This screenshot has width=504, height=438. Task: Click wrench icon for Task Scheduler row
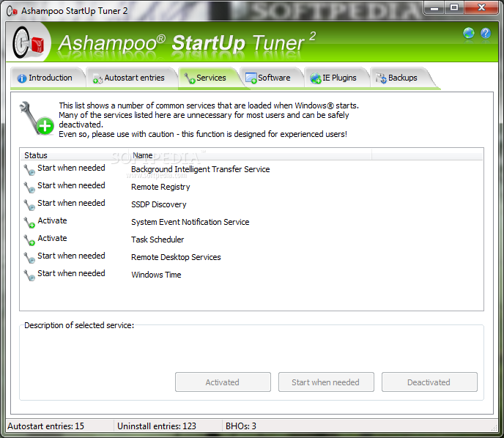pyautogui.click(x=29, y=240)
